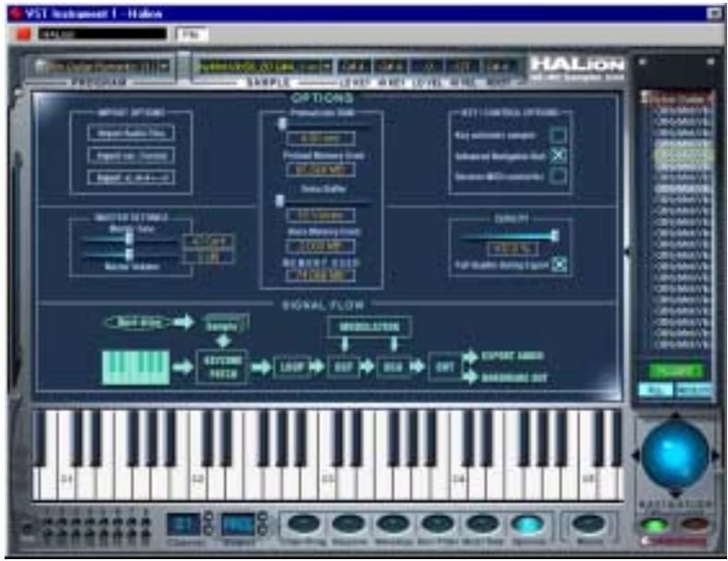This screenshot has height=561, width=728.
Task: Click the blue Navigation ball
Action: click(x=675, y=455)
